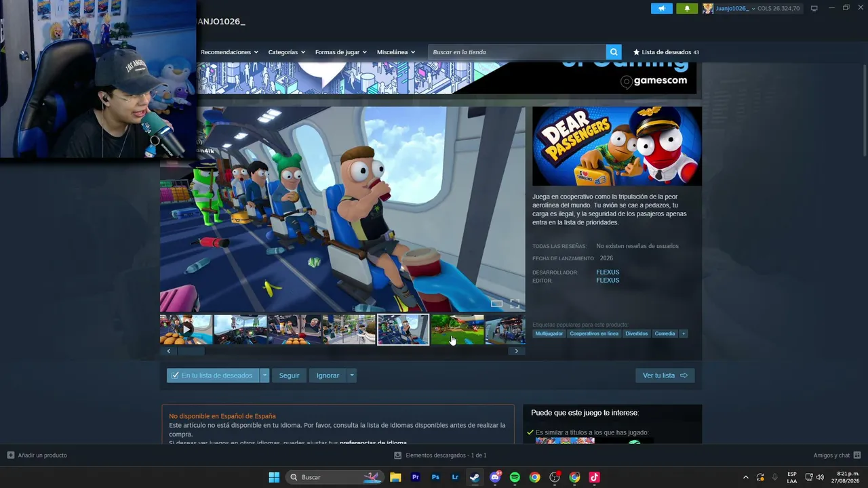Open the green notifications bell
The image size is (868, 488).
(687, 8)
